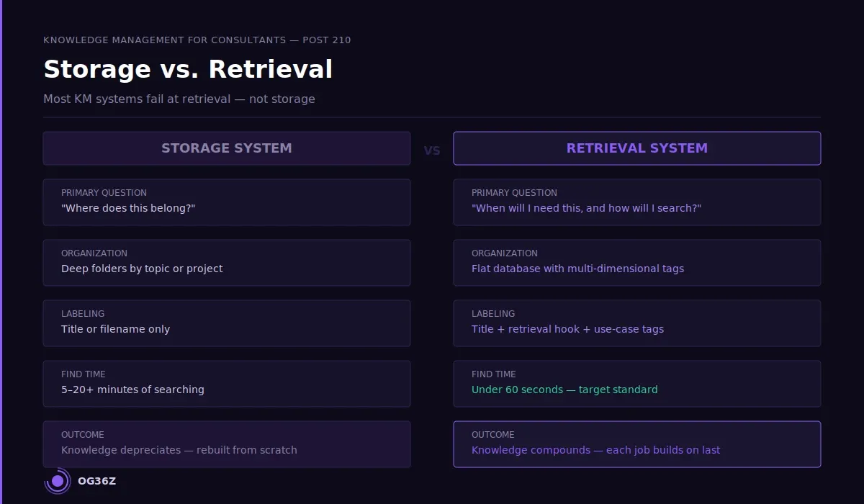Screen dimensions: 864x504
Task: Select the Retrieval System column header
Action: coord(636,148)
